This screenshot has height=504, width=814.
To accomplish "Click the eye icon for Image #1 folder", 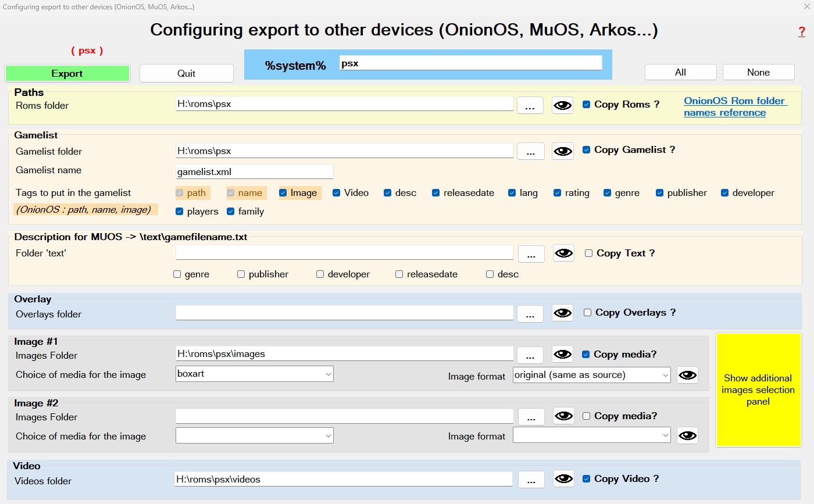I will click(562, 354).
